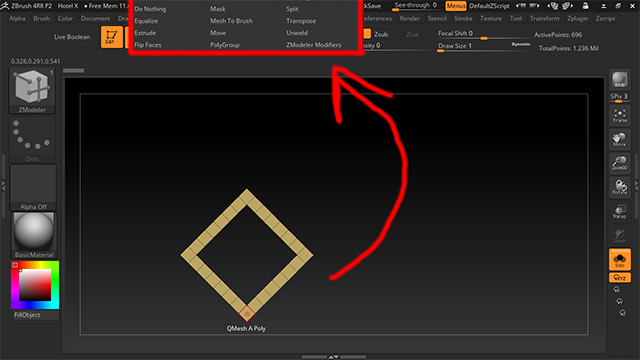Select the Zoom3D icon
Screen dimensions: 640x360
click(x=620, y=163)
